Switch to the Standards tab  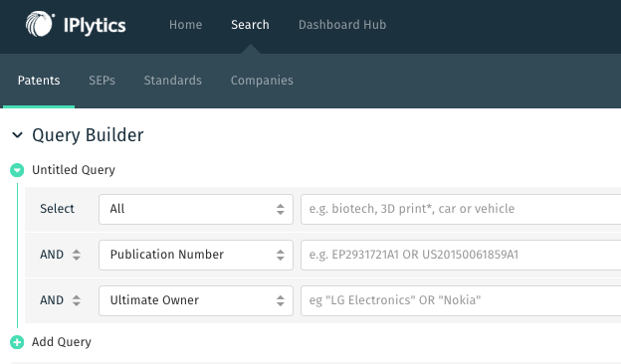[173, 81]
